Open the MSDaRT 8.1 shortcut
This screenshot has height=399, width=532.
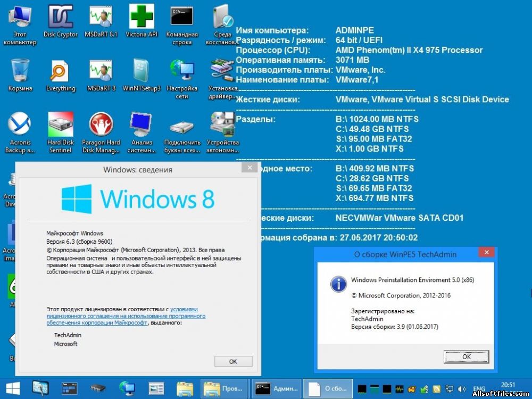pos(101,22)
